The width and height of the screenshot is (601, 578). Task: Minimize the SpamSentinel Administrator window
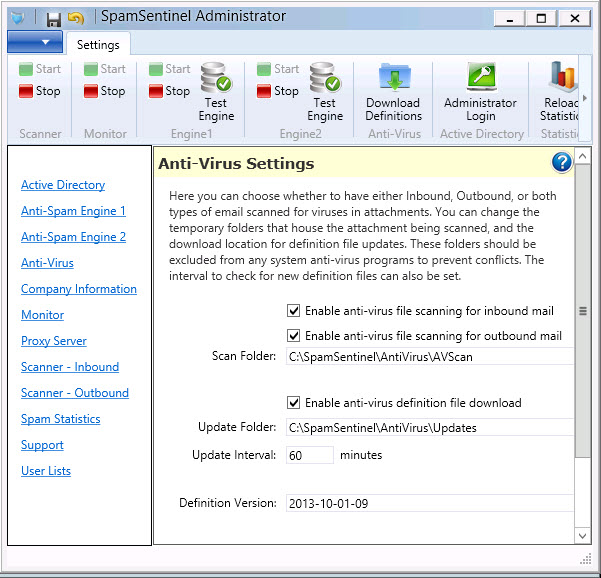click(x=509, y=18)
